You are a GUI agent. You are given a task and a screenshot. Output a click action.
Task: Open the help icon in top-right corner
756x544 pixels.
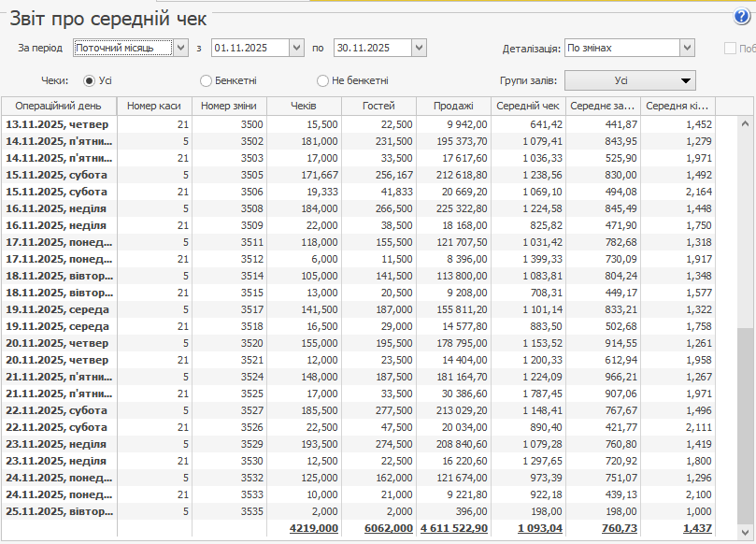(x=742, y=17)
